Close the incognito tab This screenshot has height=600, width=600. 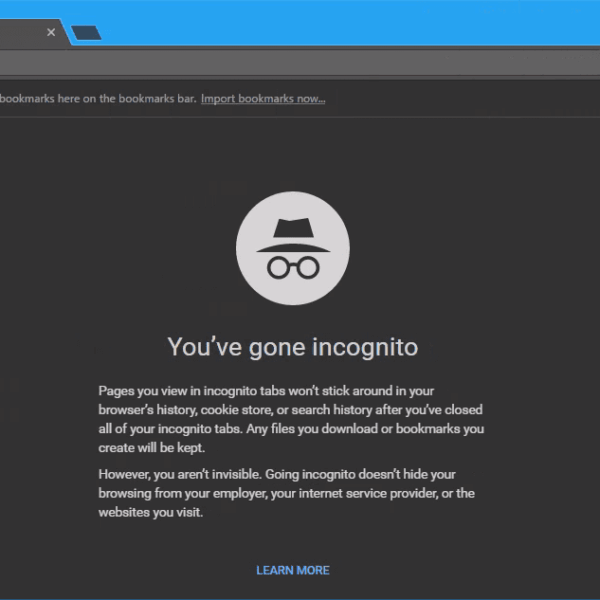coord(51,32)
